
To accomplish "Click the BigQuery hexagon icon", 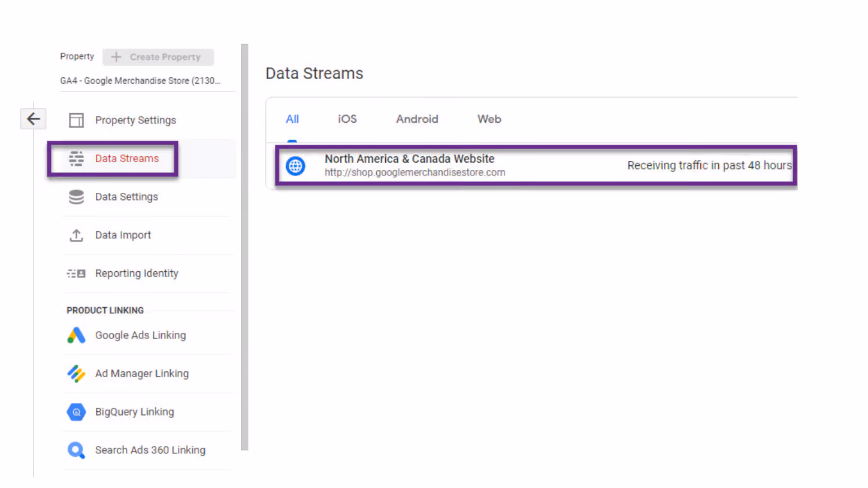I will click(x=76, y=412).
